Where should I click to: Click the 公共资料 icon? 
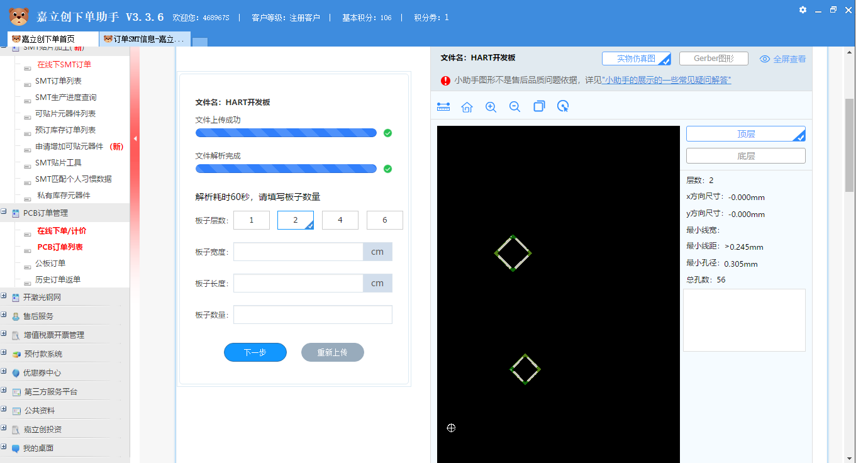(x=16, y=411)
